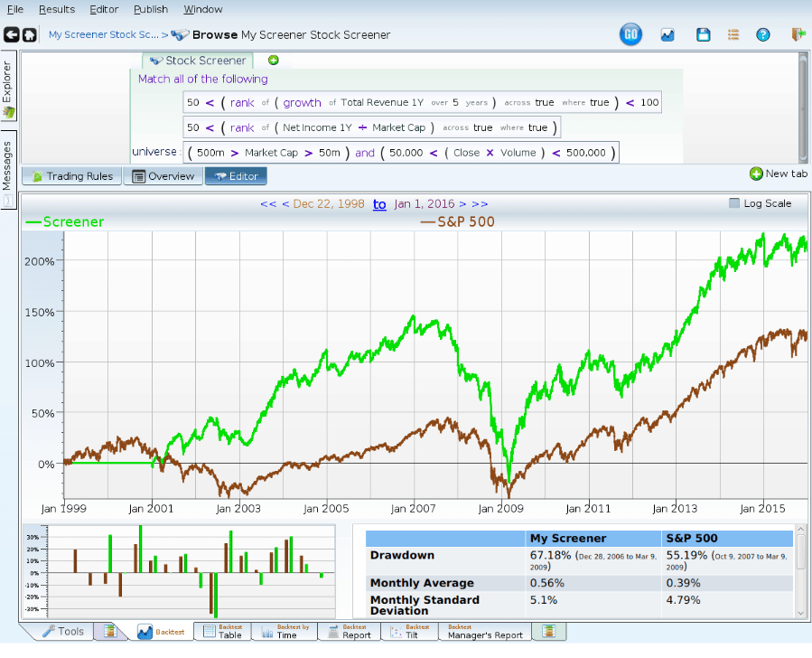Click the spreadsheet icon tab next to Tools
Viewport: 812px width, 658px height.
pos(110,631)
